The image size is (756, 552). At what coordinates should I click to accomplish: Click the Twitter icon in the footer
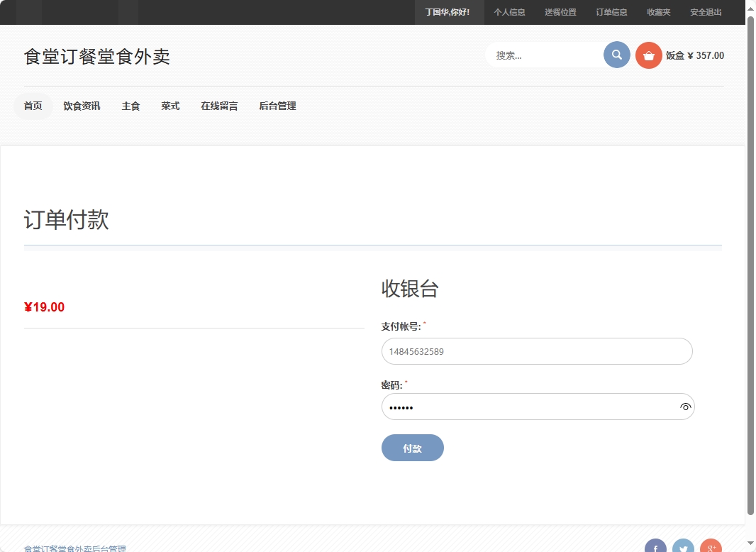[x=682, y=546]
